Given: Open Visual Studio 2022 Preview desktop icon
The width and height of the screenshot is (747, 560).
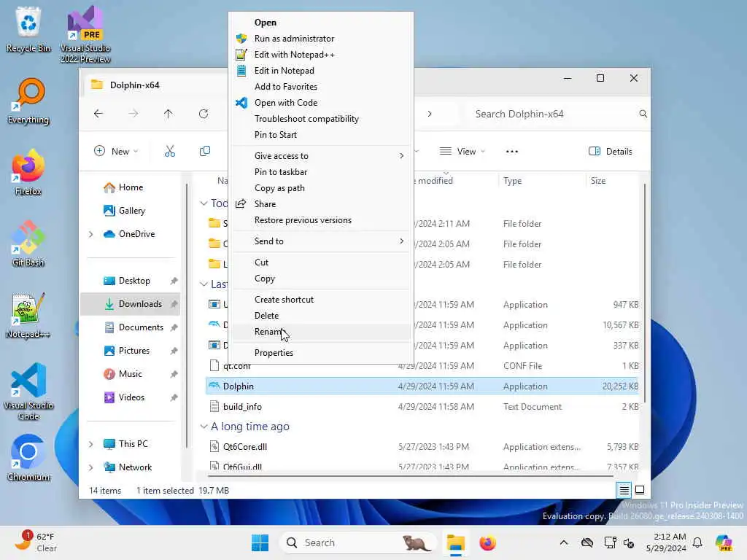Looking at the screenshot, I should [x=85, y=34].
